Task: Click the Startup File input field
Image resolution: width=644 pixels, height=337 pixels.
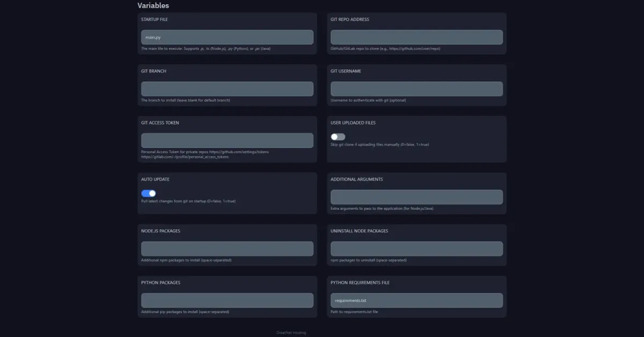Action: pos(227,37)
